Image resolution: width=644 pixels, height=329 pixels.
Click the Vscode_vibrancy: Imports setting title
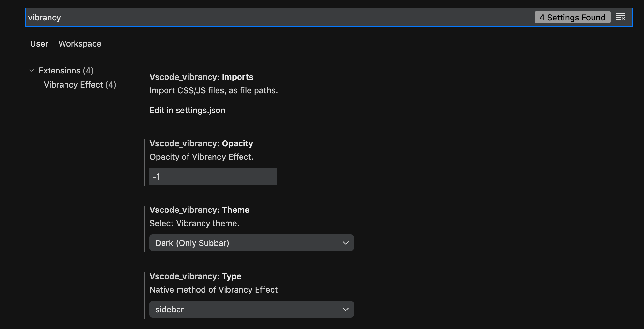[201, 77]
